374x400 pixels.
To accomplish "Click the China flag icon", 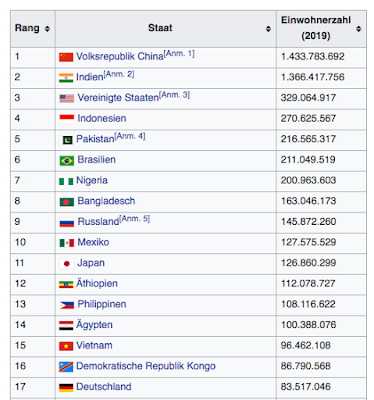I will click(66, 57).
